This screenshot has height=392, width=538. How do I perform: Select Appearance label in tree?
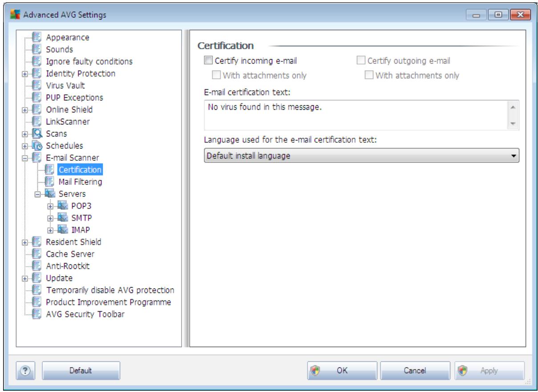point(68,37)
